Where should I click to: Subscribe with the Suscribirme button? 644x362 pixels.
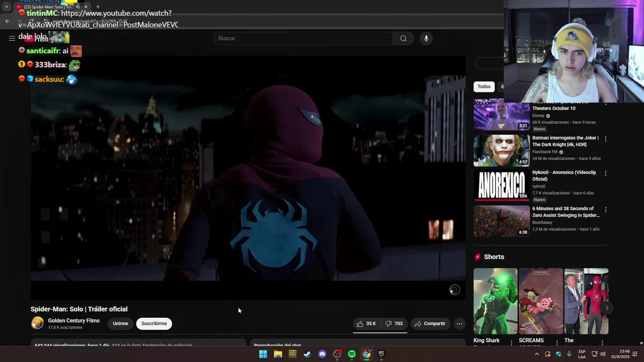click(154, 324)
